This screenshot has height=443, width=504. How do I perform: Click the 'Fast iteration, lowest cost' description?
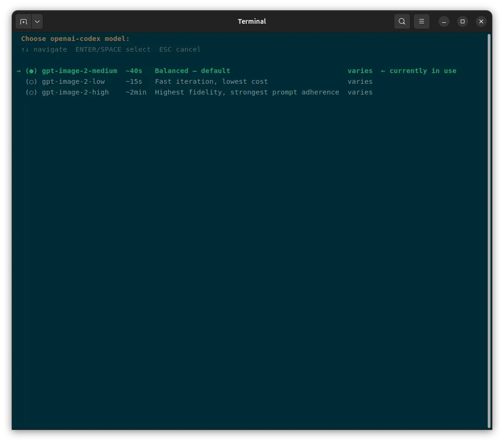click(x=211, y=81)
